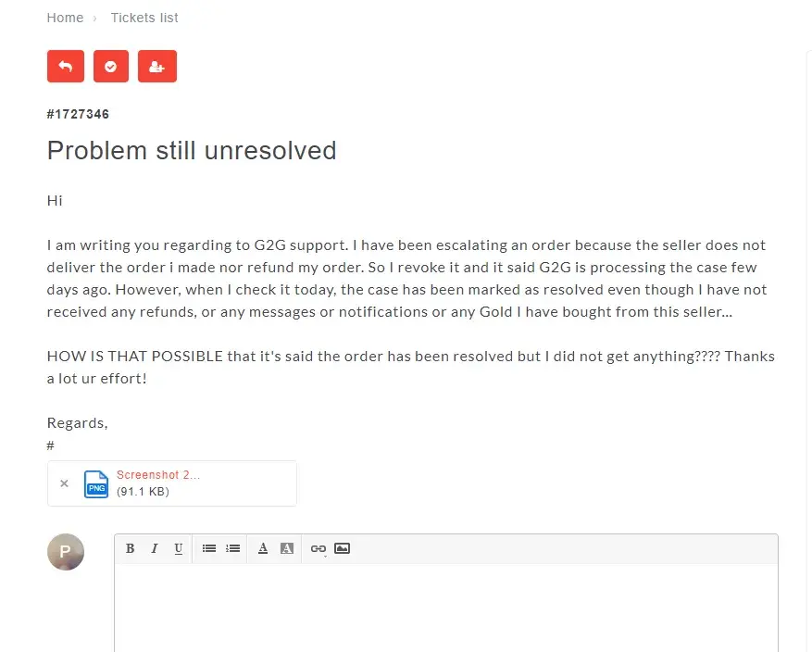
Task: Go to Home breadcrumb
Action: pyautogui.click(x=65, y=18)
